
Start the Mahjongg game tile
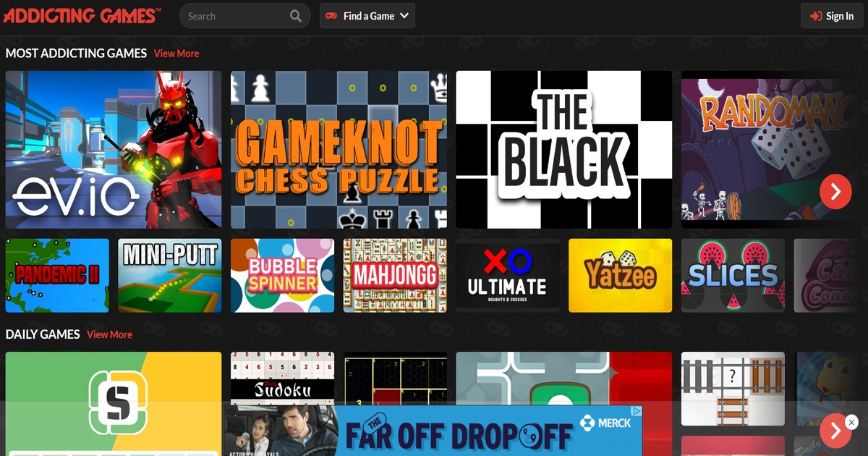point(395,276)
